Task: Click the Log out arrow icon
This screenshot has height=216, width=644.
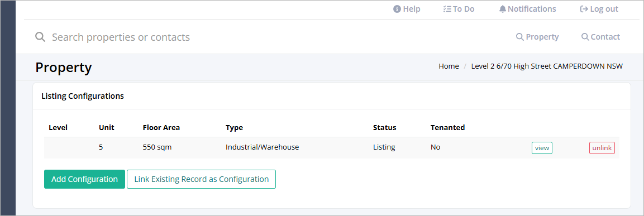Action: click(584, 9)
